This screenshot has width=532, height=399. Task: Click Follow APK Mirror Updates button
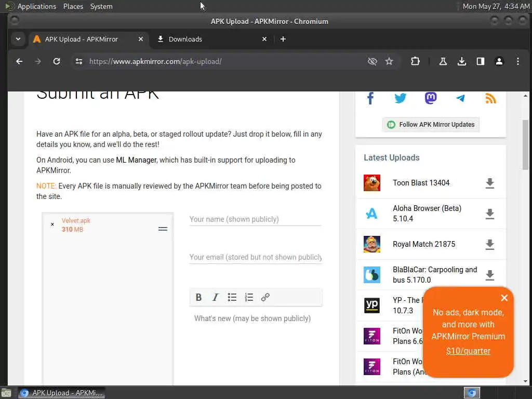(x=431, y=125)
